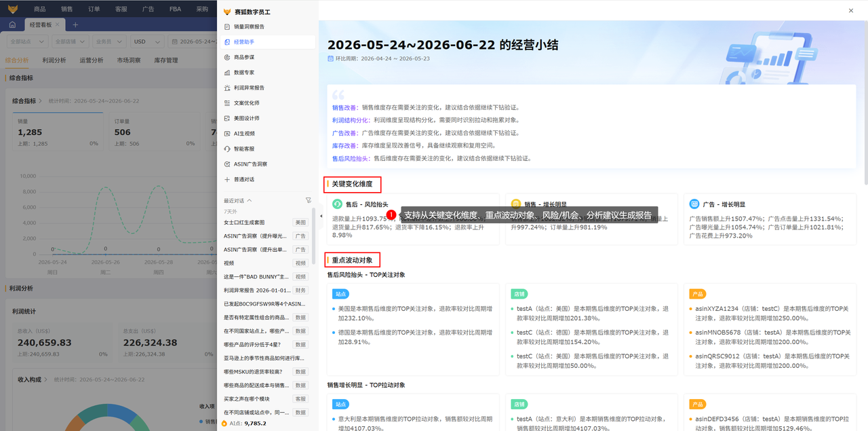Select the 订单量 506 metric card
868x431 pixels.
[155, 132]
